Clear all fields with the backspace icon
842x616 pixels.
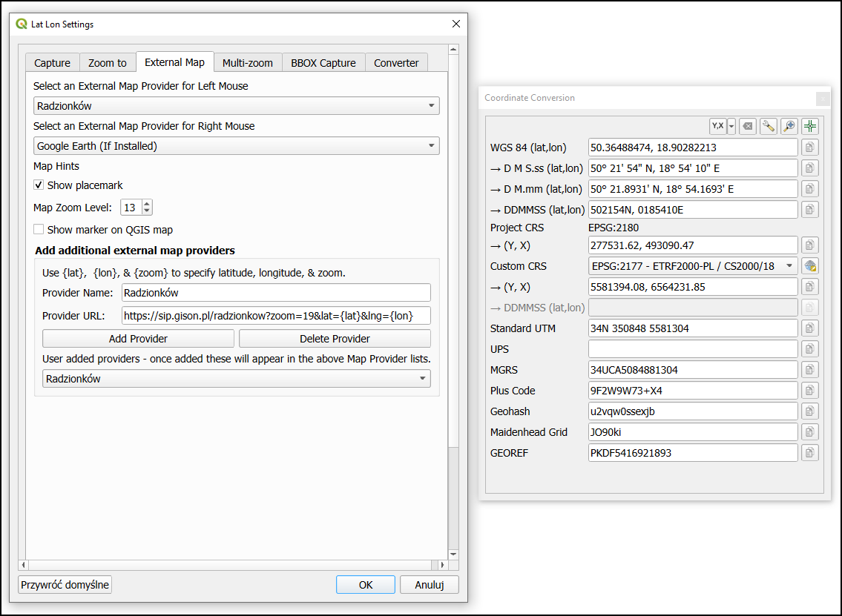(x=748, y=126)
